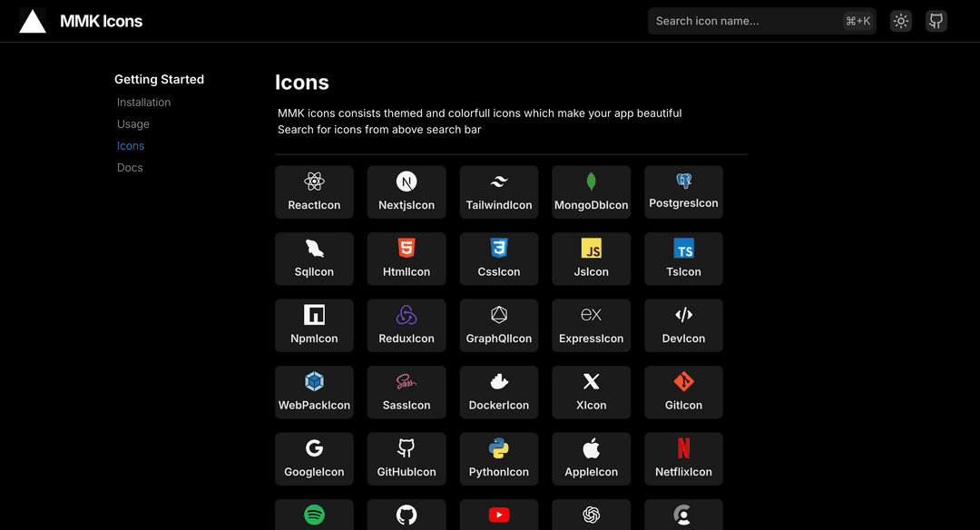Click the orange HtmlIcon shield
Screen dimensions: 980x530
click(406, 259)
